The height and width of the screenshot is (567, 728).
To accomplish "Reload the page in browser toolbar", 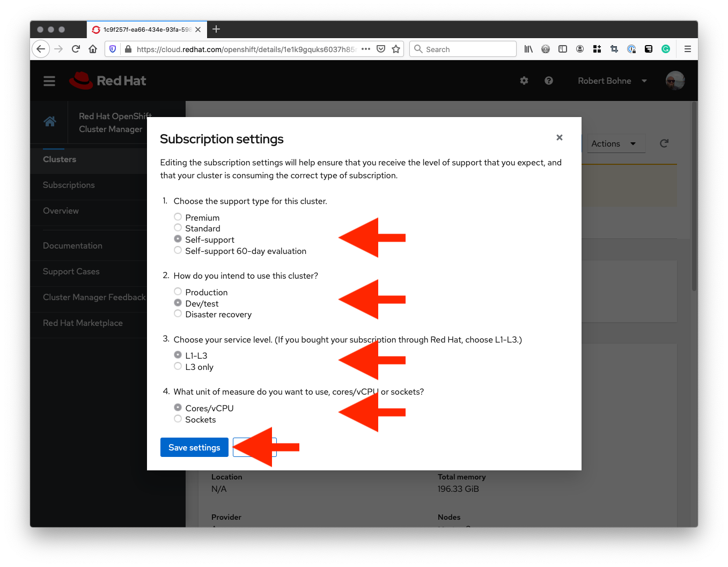I will [x=76, y=49].
